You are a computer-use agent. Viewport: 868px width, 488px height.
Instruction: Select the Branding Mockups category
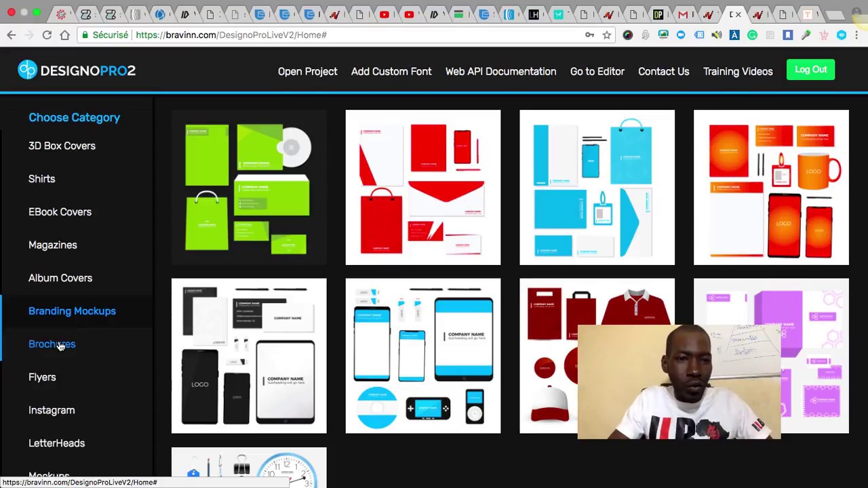pos(72,311)
